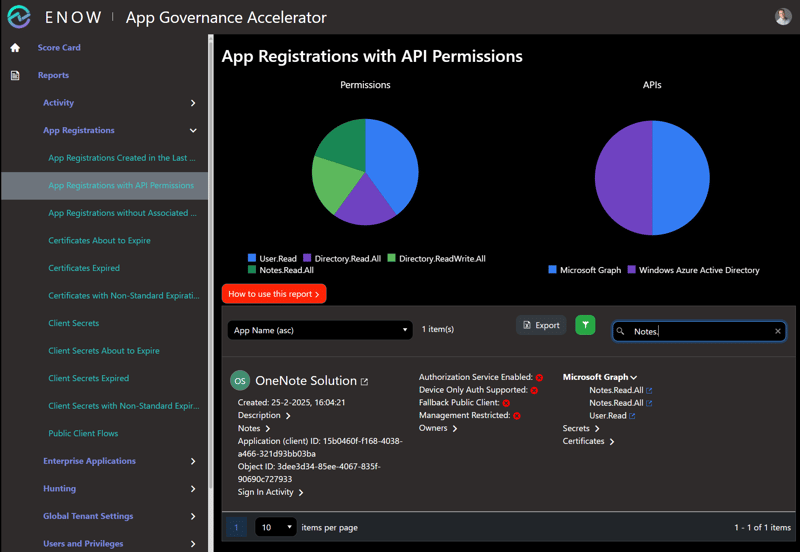Open the Reports menu item

coord(53,75)
